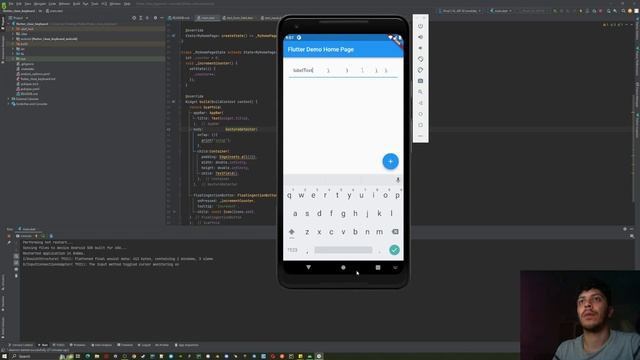The height and width of the screenshot is (360, 640).
Task: Click the emulator zoom magnifier icon
Action: (x=420, y=92)
